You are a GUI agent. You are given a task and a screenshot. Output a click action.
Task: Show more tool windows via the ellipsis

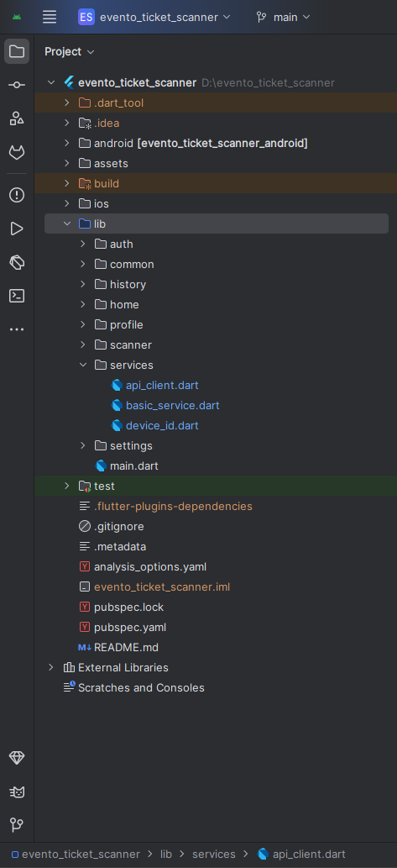[17, 329]
